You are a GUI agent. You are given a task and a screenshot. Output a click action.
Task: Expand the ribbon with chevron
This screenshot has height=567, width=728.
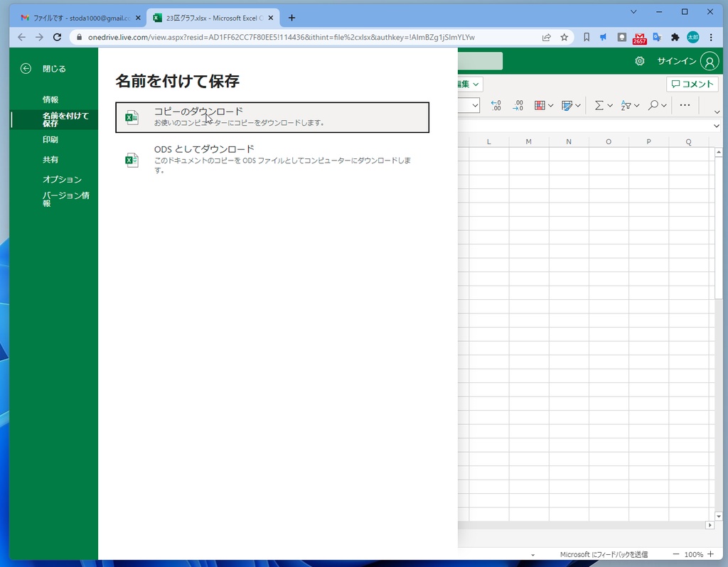point(717,112)
